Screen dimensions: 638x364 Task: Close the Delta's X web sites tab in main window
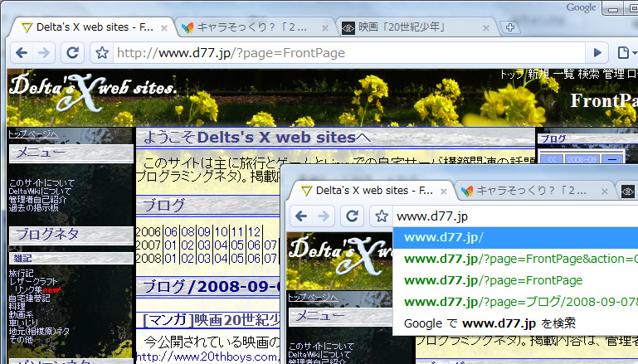(163, 27)
